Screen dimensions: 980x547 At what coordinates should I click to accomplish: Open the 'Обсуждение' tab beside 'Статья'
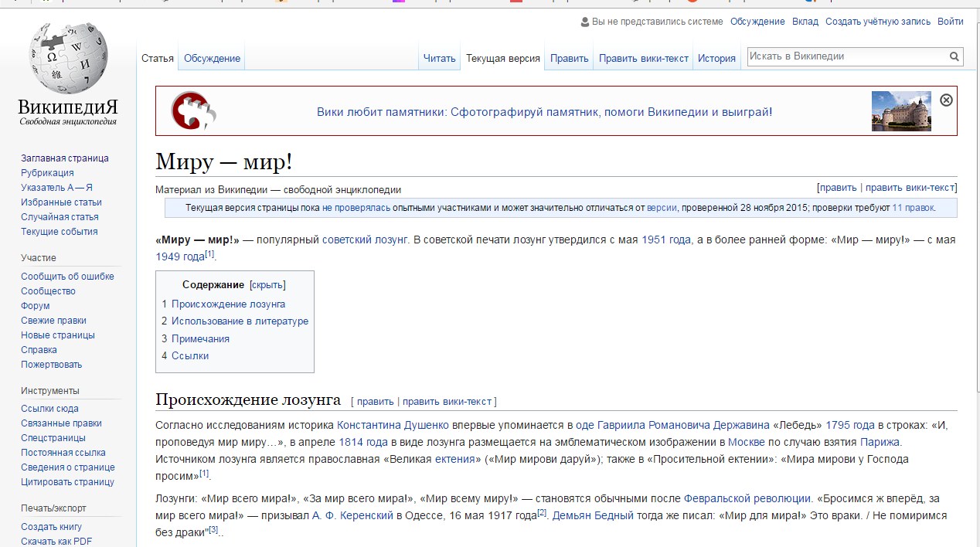click(212, 59)
